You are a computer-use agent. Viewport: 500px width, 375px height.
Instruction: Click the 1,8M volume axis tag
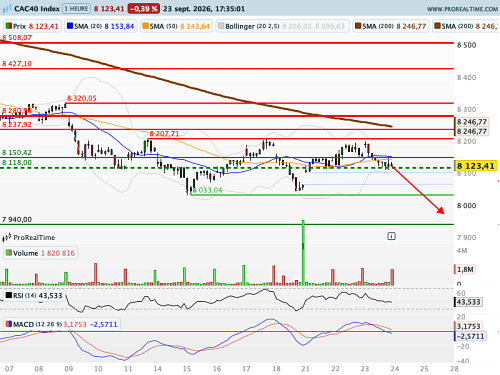coord(466,269)
